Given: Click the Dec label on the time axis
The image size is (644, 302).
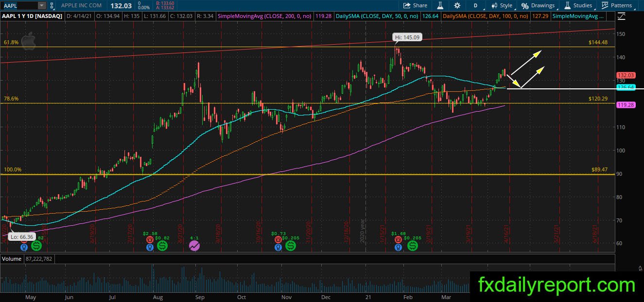Looking at the screenshot, I should [326, 297].
